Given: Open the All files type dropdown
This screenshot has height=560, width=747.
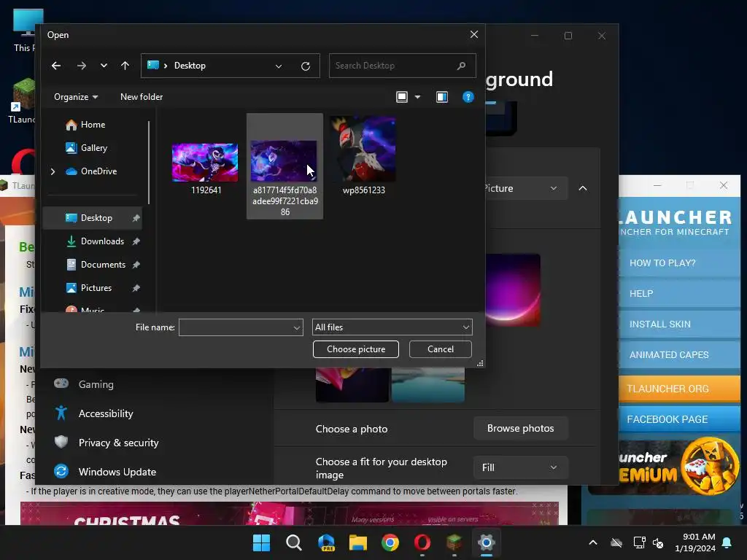Looking at the screenshot, I should click(392, 327).
